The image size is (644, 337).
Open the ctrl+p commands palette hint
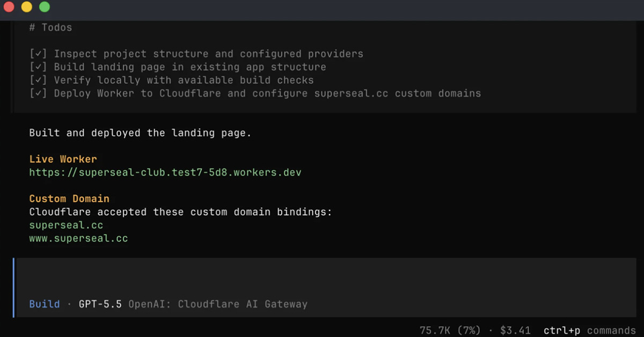(x=589, y=331)
